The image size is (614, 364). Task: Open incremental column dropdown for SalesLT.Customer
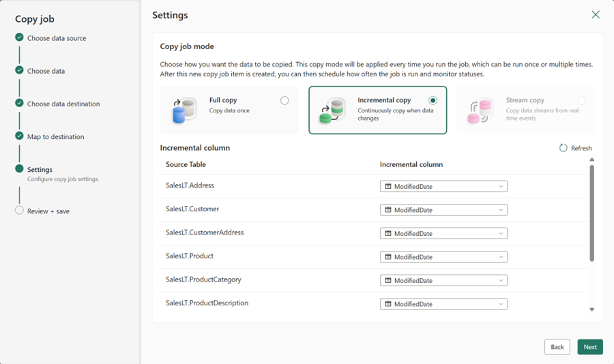click(x=443, y=210)
